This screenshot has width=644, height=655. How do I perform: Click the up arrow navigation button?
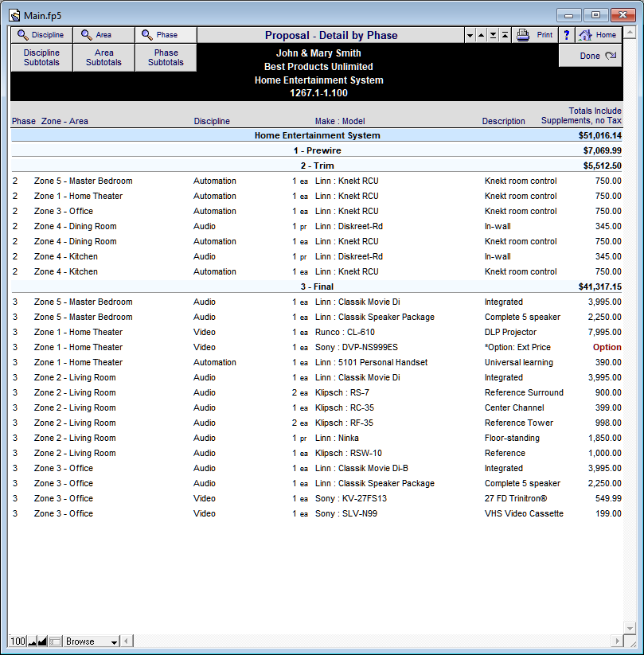click(482, 36)
